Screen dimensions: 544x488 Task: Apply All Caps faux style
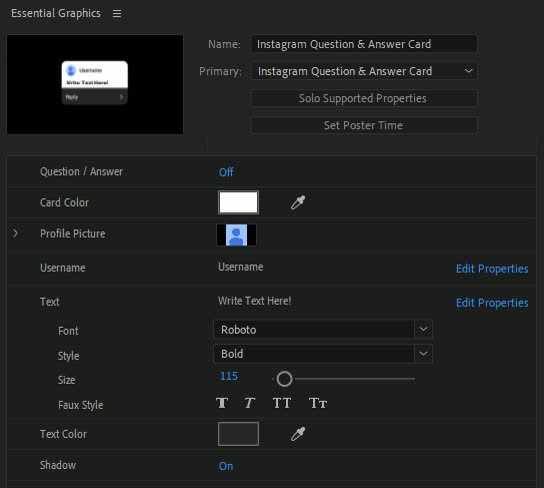tap(281, 403)
